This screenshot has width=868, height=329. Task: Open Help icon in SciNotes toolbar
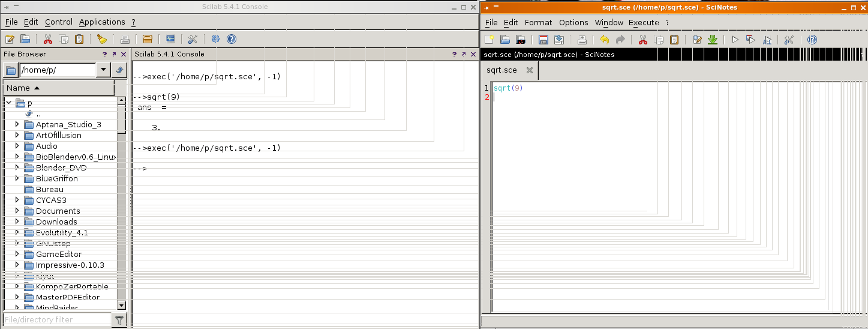(812, 40)
